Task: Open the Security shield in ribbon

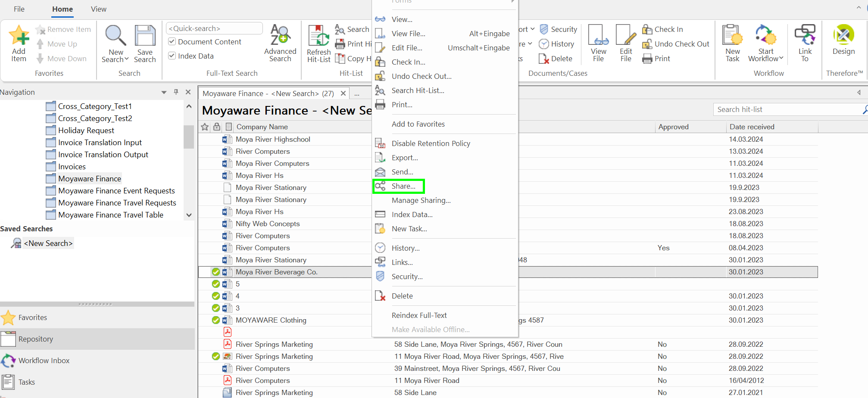Action: (x=559, y=29)
